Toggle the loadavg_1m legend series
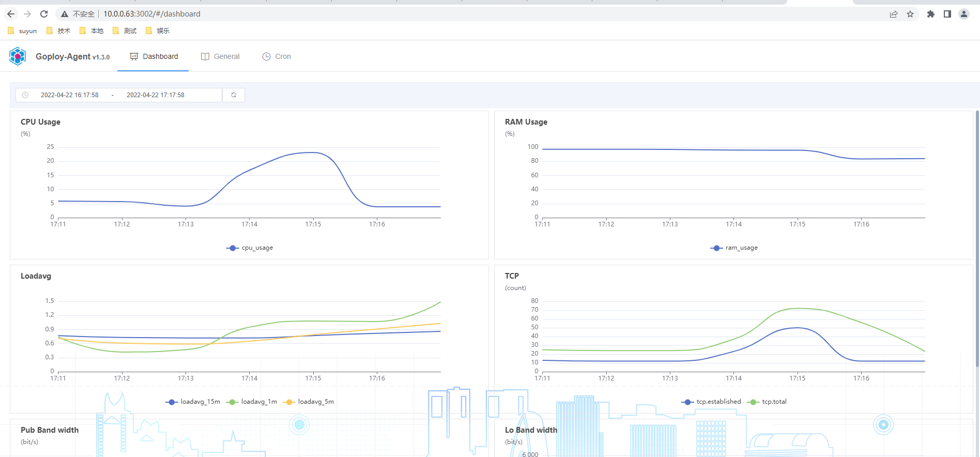980x457 pixels. click(252, 402)
